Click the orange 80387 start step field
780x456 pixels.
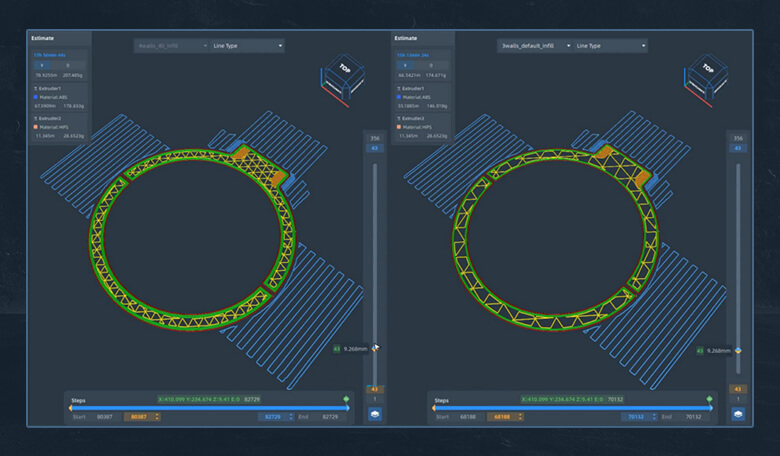pyautogui.click(x=141, y=416)
